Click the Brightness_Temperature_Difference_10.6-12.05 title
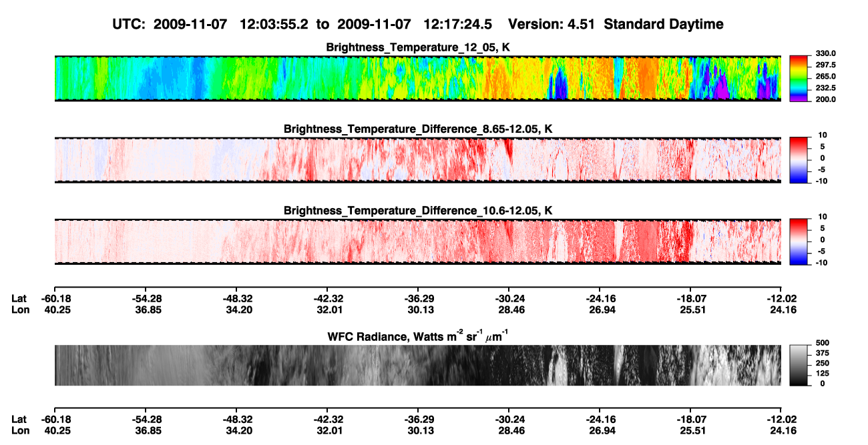The height and width of the screenshot is (445, 868). coord(418,211)
